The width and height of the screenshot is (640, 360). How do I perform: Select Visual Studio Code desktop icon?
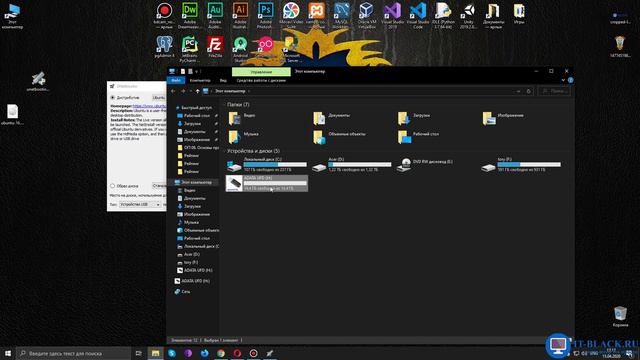coord(418,16)
